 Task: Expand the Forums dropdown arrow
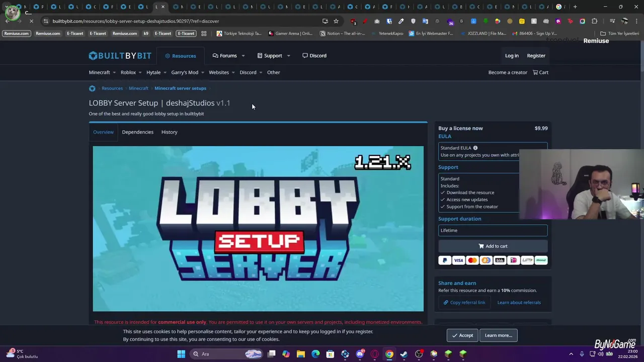(243, 56)
